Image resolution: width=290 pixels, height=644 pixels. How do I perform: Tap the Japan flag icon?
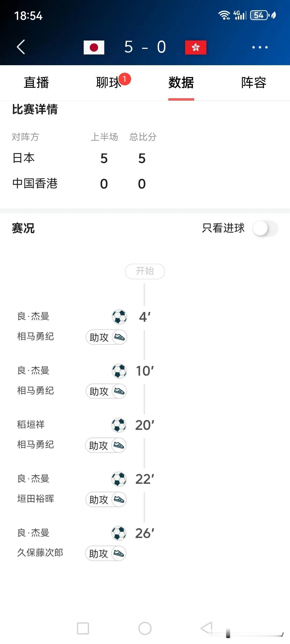(94, 47)
